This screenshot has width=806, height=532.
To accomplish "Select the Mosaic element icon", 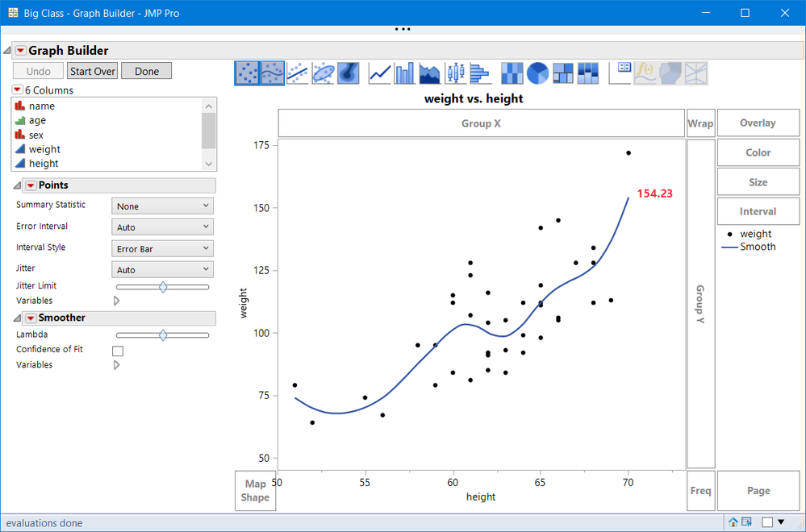I will coord(587,73).
